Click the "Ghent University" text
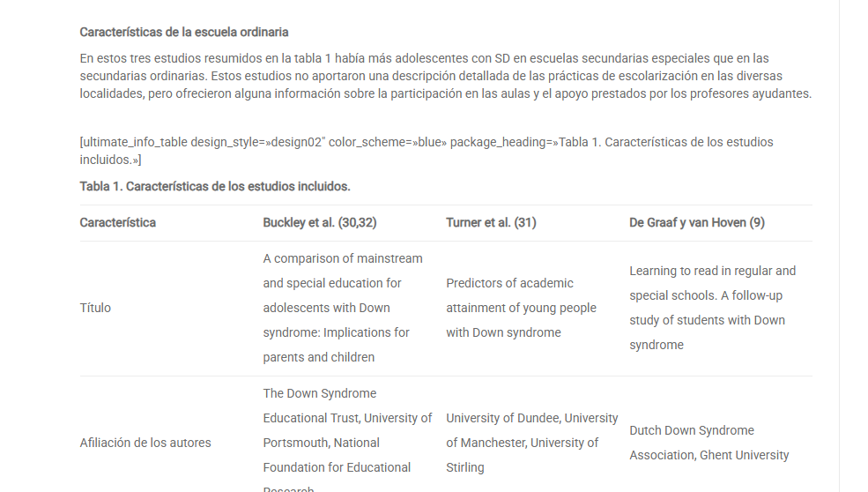Screen dimensions: 868x492 pos(744,455)
